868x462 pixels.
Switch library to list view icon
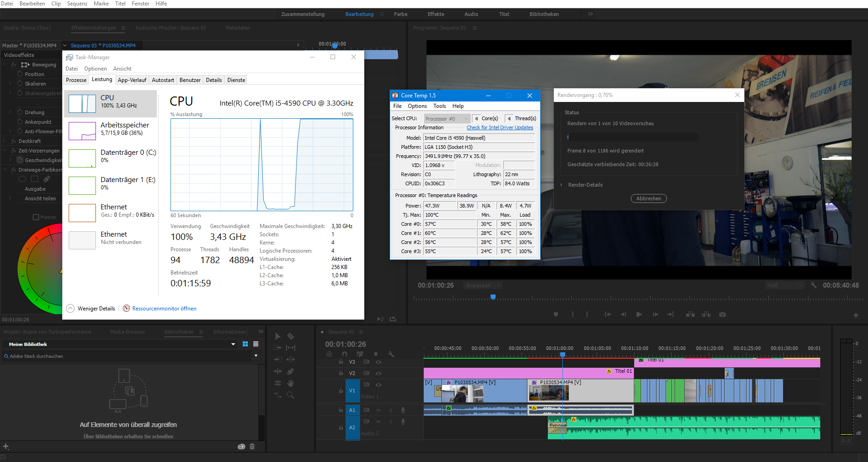[x=256, y=344]
